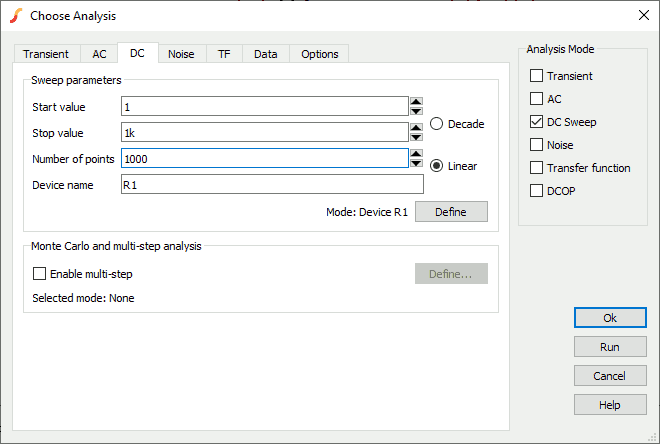Select the Decade sweep radio button
This screenshot has height=444, width=660.
[437, 124]
